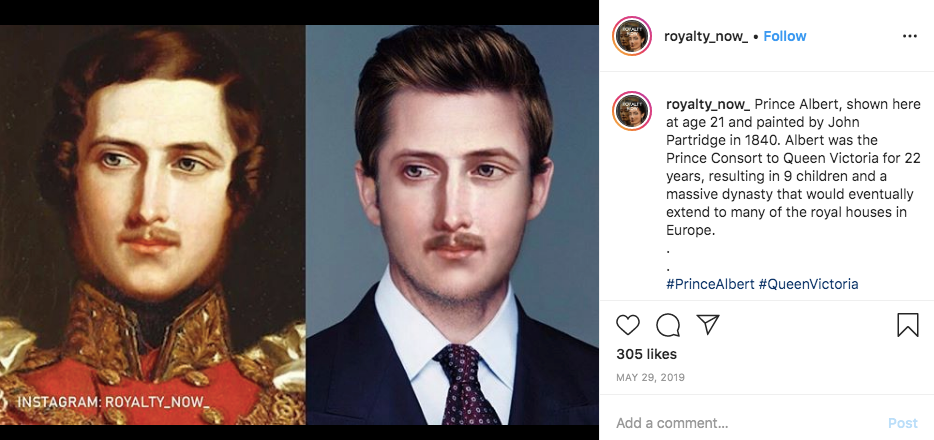Follow the royalty_now_ account

click(x=785, y=36)
